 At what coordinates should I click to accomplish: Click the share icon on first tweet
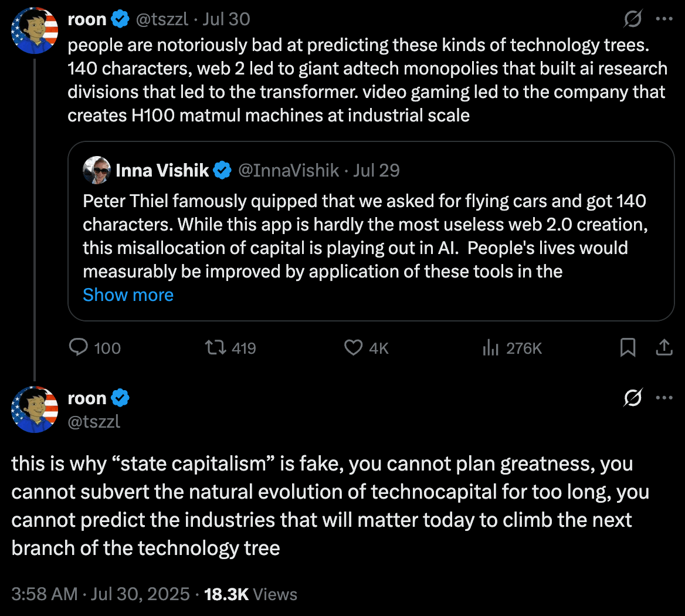(664, 348)
